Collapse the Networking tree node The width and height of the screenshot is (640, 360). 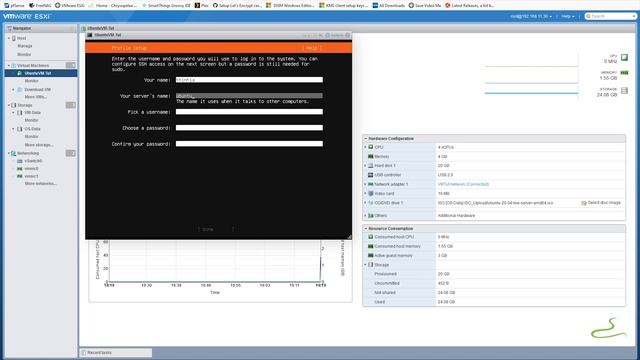[x=9, y=153]
